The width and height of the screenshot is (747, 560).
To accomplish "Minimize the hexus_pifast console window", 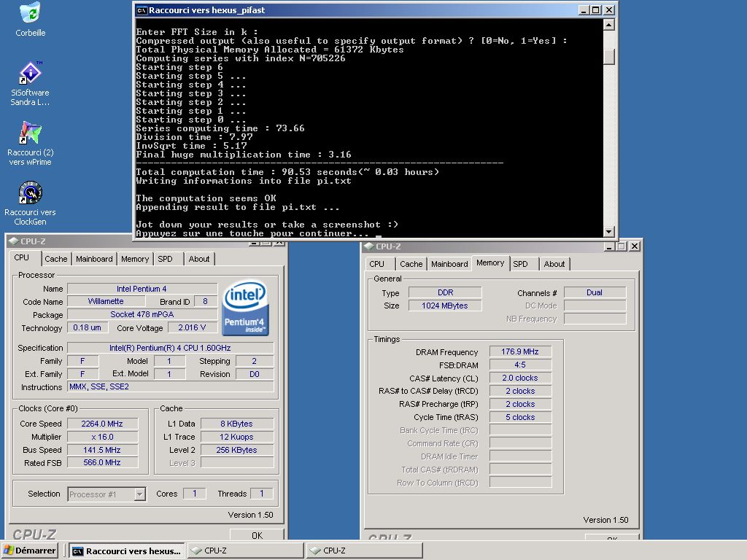I will [584, 10].
